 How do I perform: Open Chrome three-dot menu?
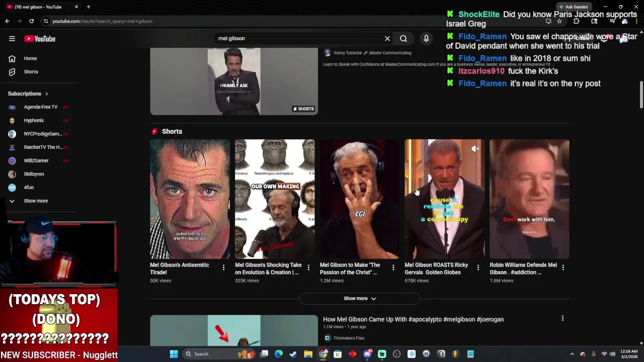coord(636,21)
